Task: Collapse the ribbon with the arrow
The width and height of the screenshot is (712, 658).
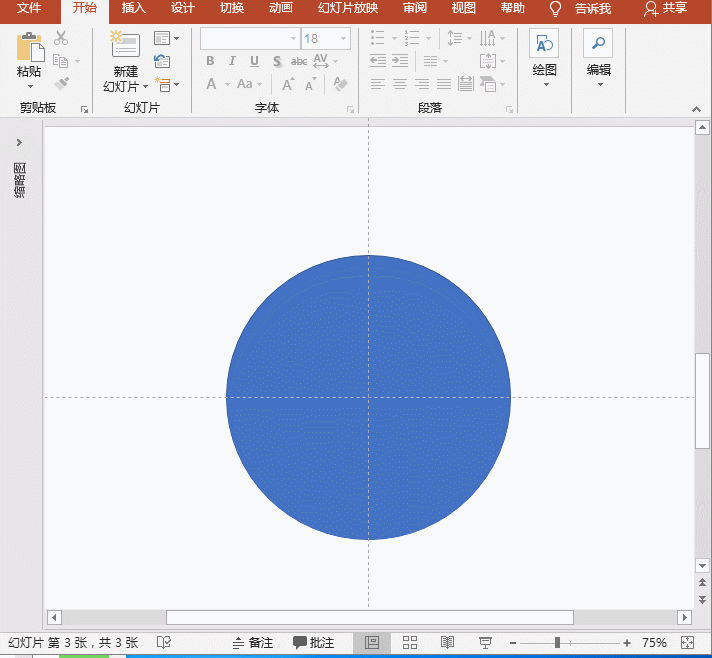Action: tap(696, 109)
